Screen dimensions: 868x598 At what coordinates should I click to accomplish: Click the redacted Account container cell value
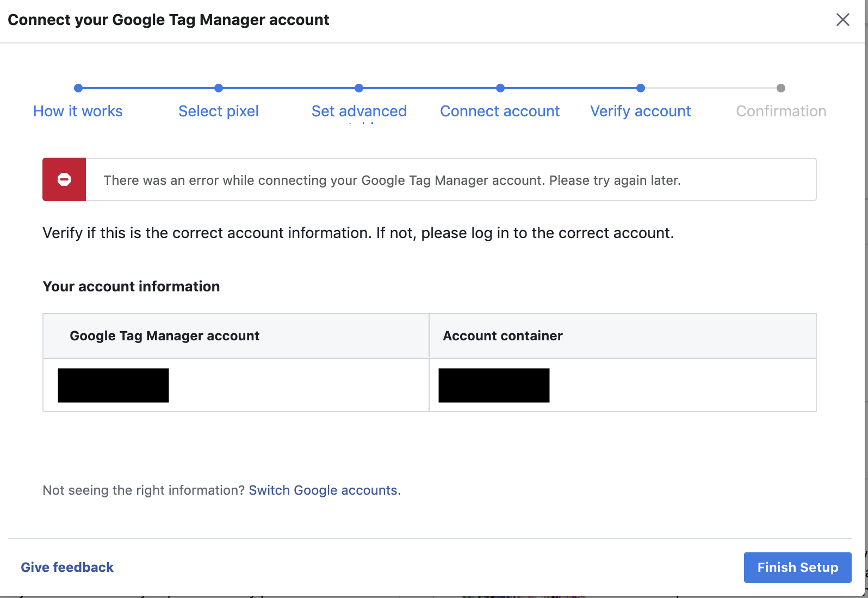click(x=494, y=385)
